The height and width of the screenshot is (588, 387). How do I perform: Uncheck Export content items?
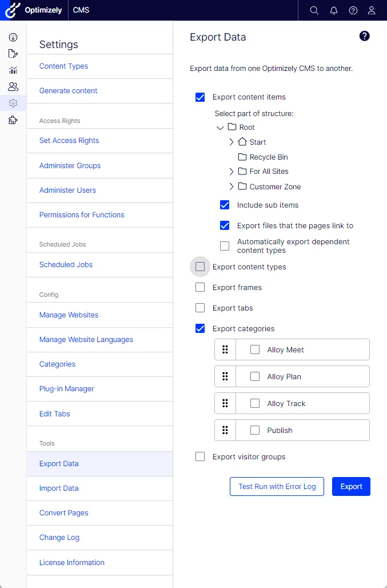click(x=200, y=97)
